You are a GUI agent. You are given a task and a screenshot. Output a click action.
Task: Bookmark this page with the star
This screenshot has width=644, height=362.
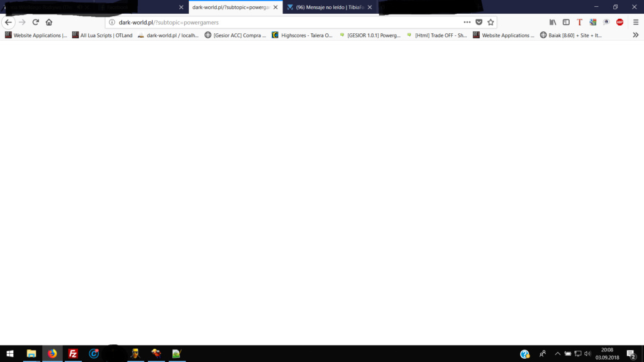coord(491,22)
